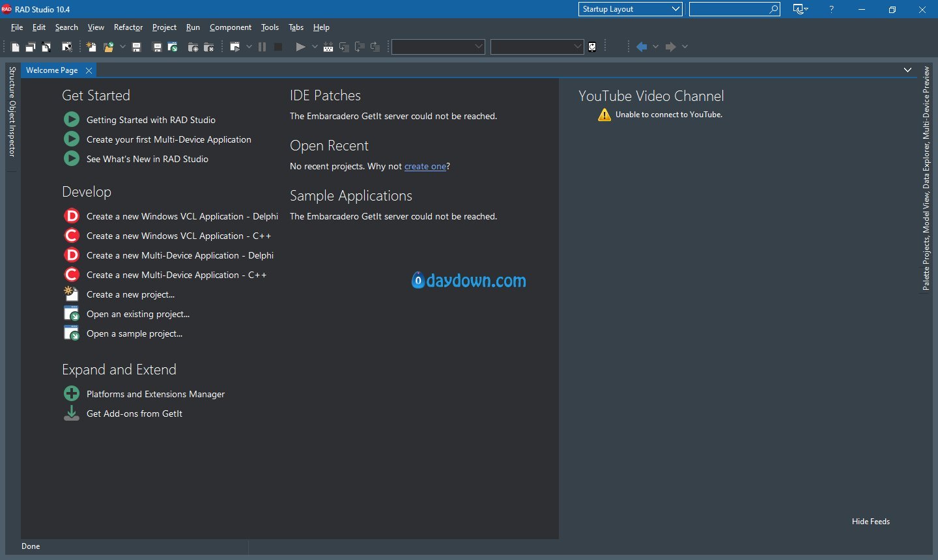Close the Welcome Page tab
The width and height of the screenshot is (938, 560).
click(89, 70)
